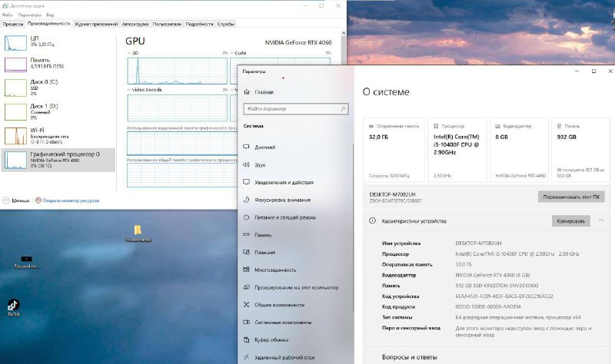The height and width of the screenshot is (364, 615).
Task: Select the ЦП CPU graph thumbnail
Action: point(15,43)
